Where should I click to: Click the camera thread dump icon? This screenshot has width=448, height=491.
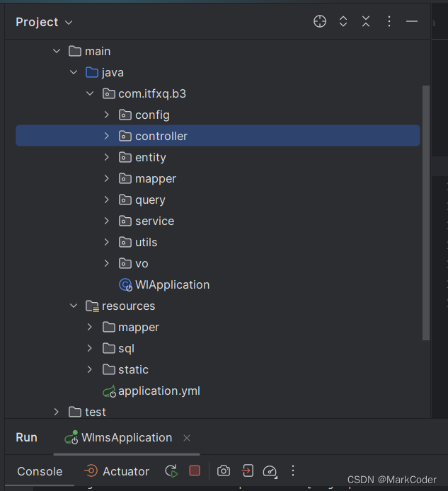pos(224,470)
